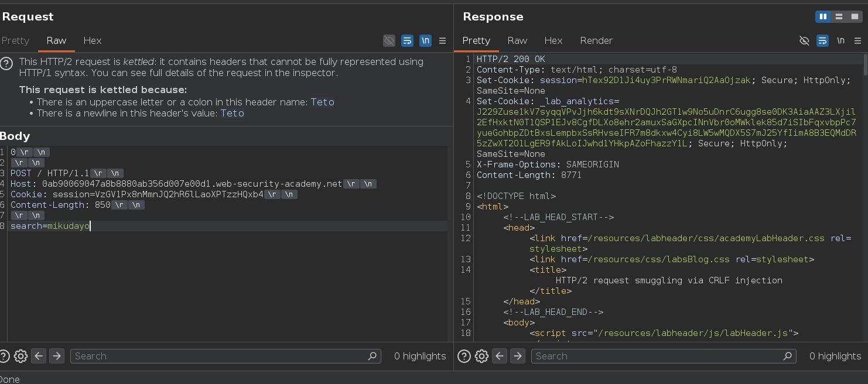Click the Teto header value link
The image size is (868, 384).
coord(232,113)
